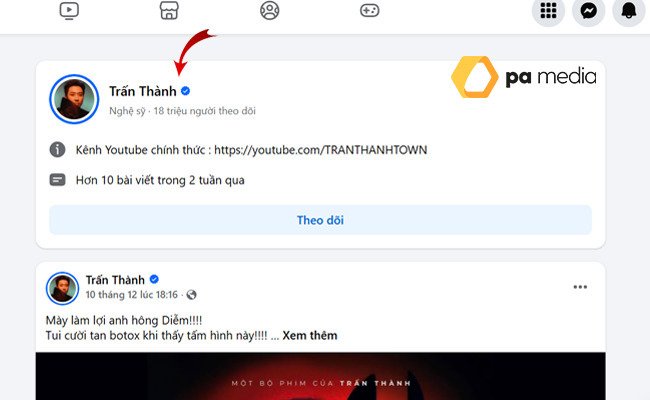
Task: Open the movie poster image in the post
Action: tap(320, 376)
